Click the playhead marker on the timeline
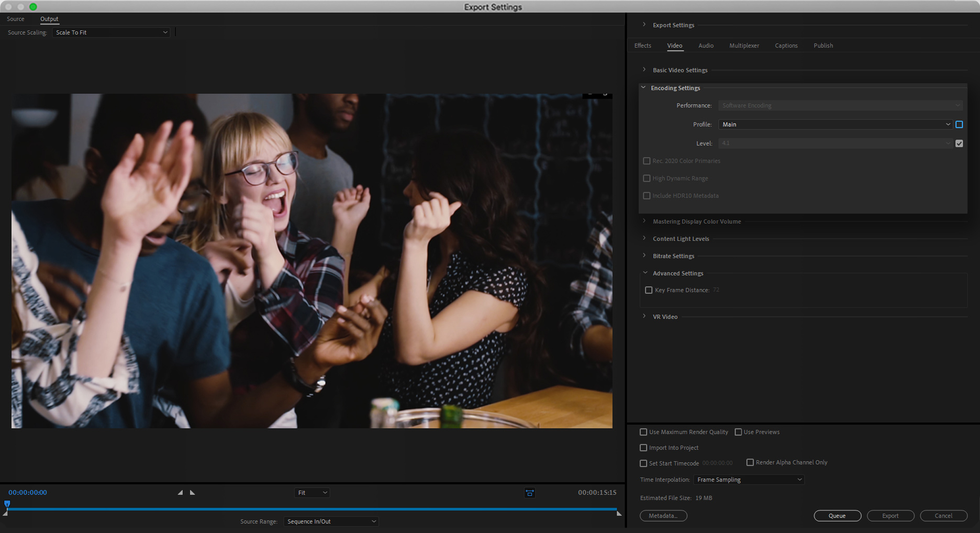 tap(7, 504)
